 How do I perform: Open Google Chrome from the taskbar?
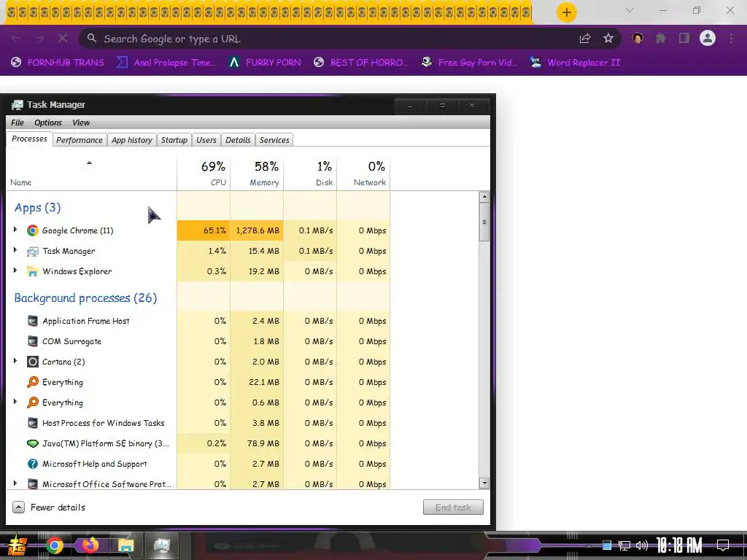(x=54, y=545)
